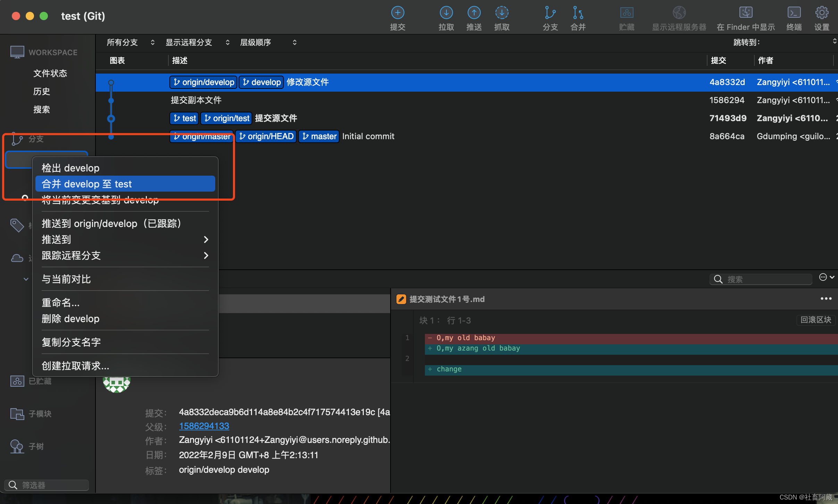
Task: Open parent commit link 1586294133
Action: pos(204,426)
